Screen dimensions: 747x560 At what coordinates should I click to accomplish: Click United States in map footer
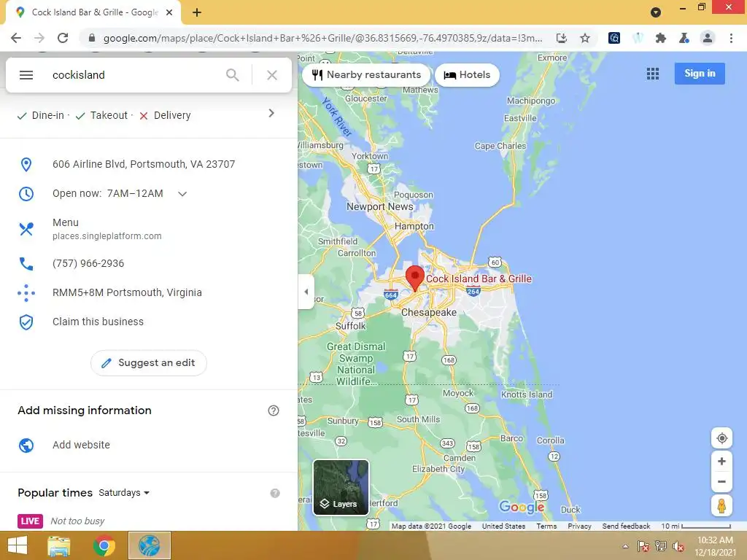pyautogui.click(x=503, y=526)
